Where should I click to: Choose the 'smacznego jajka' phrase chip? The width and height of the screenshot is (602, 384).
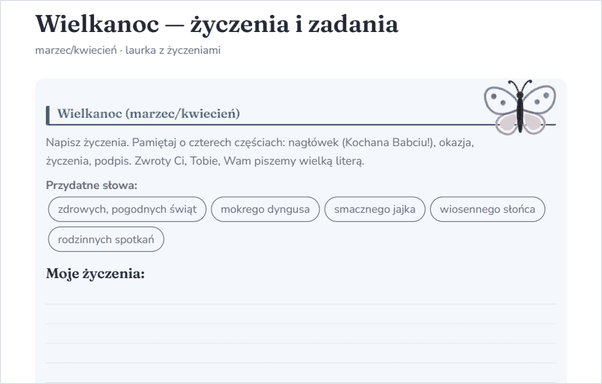click(x=375, y=209)
